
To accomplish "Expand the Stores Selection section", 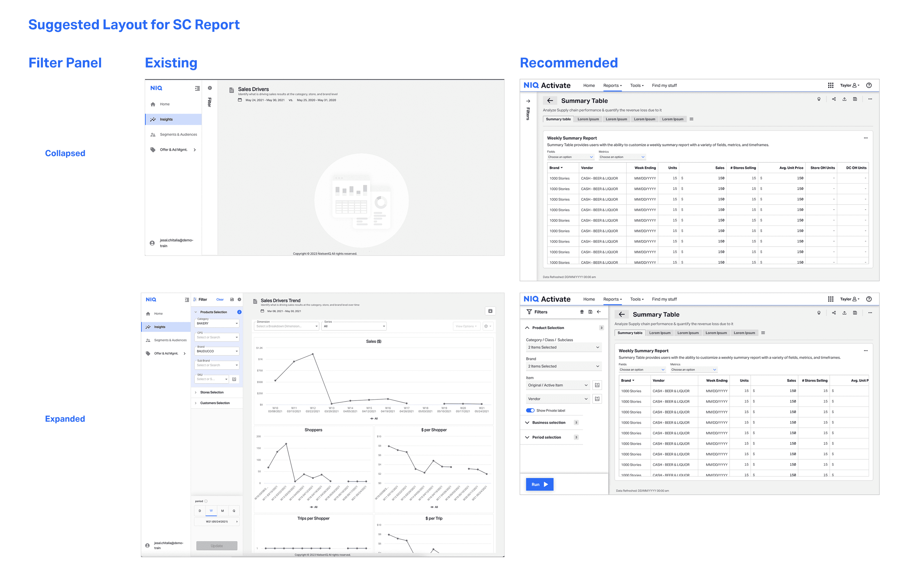I will point(212,392).
